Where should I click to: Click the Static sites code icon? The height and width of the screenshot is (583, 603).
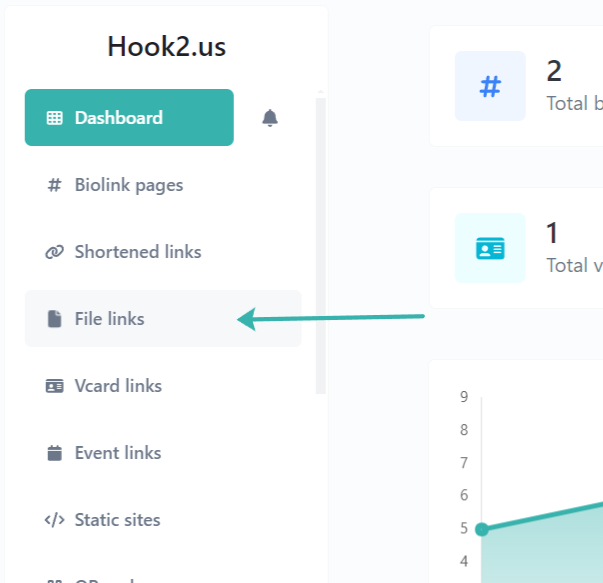(x=54, y=520)
